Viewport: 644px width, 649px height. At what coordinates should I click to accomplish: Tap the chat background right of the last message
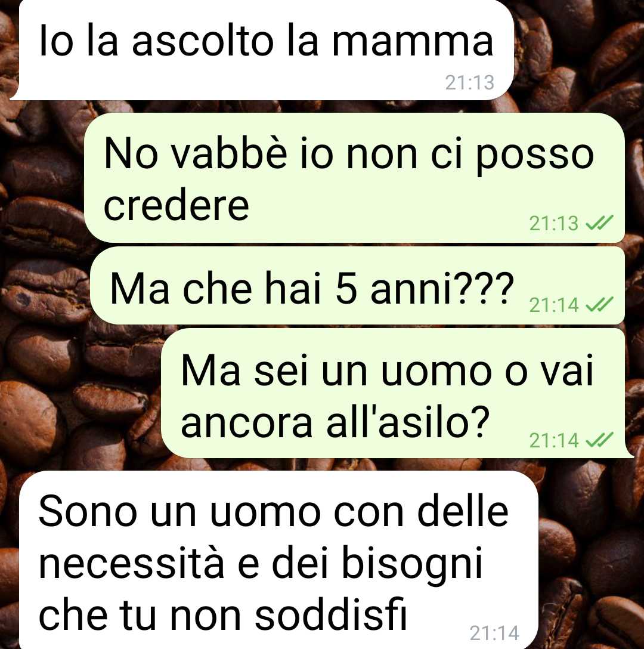[591, 559]
